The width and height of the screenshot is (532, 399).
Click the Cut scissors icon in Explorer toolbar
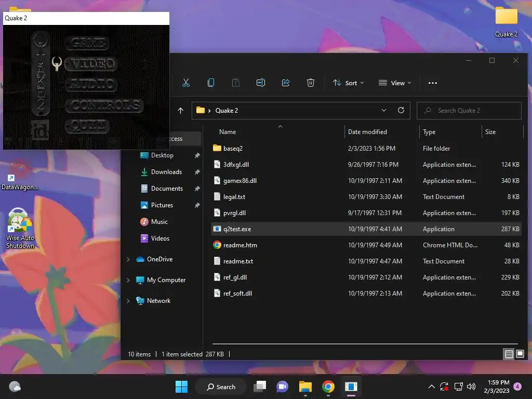click(186, 83)
